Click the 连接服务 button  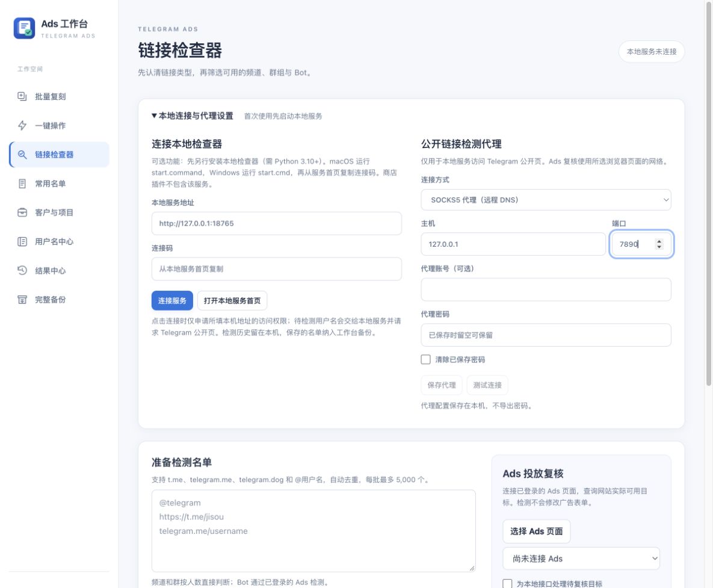172,300
